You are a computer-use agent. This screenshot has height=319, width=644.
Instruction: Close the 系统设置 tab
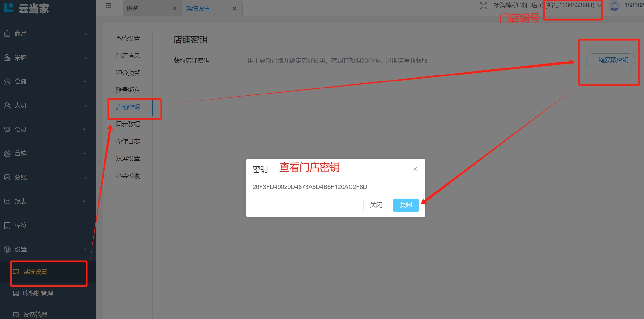click(x=234, y=9)
